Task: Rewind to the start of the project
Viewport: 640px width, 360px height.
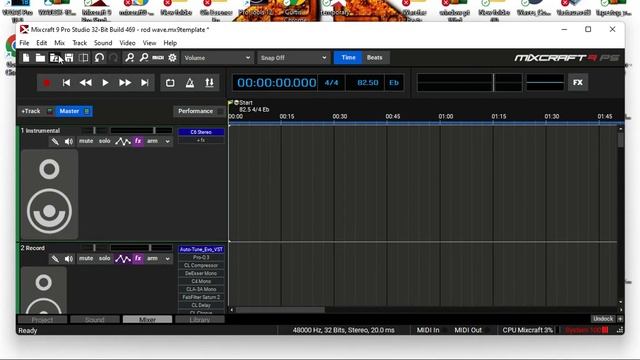Action: pyautogui.click(x=66, y=83)
